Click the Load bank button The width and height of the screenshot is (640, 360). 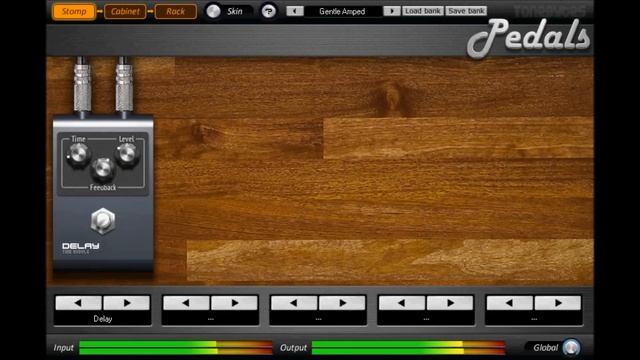422,11
